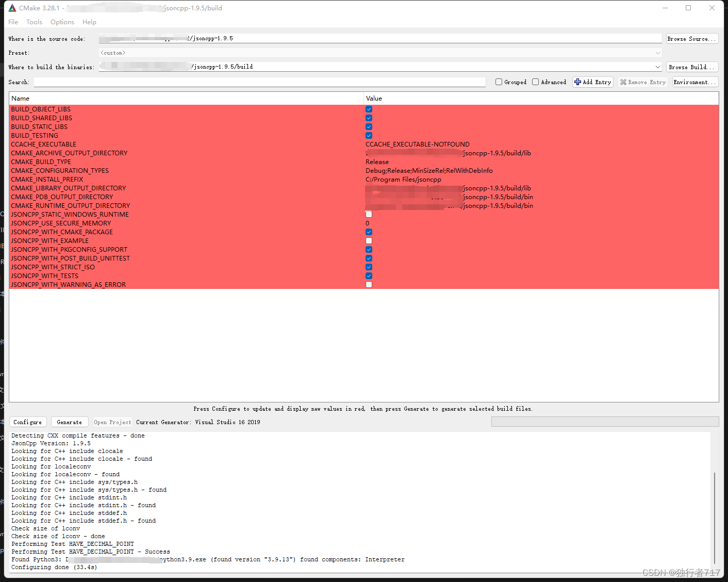Enable the Grouped checkbox

point(499,82)
